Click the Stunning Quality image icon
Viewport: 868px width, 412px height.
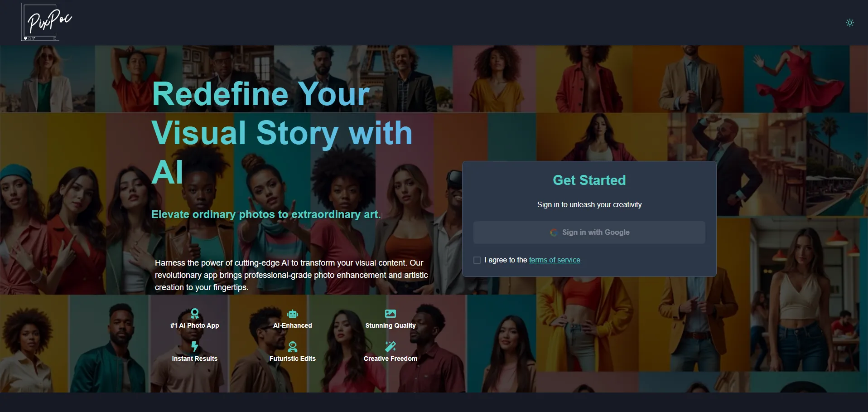point(391,314)
